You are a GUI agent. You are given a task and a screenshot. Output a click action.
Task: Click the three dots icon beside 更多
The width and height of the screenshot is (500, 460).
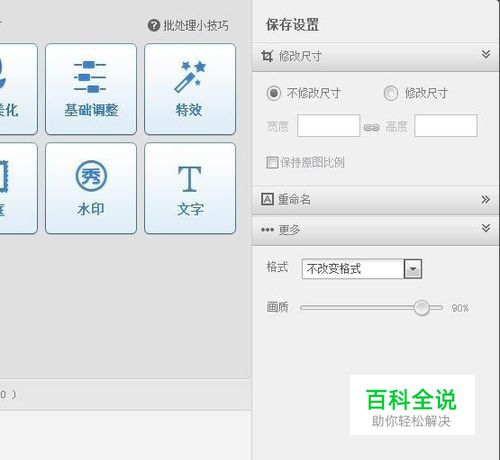pyautogui.click(x=267, y=230)
